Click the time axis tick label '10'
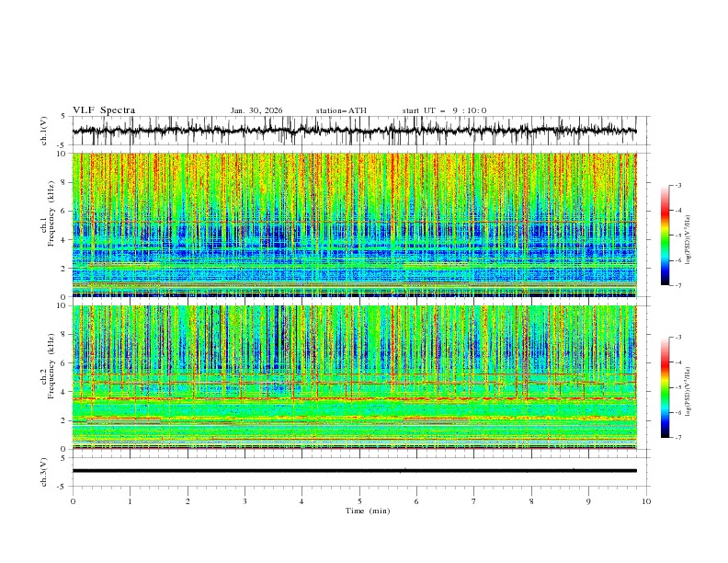 point(646,501)
